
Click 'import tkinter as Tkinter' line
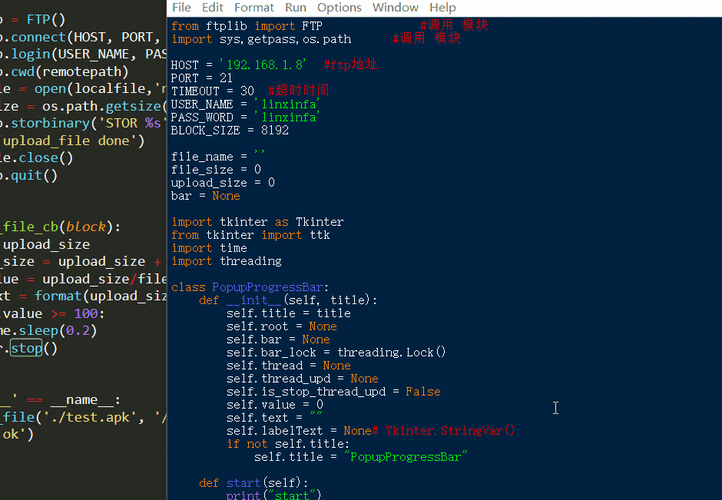pyautogui.click(x=257, y=222)
